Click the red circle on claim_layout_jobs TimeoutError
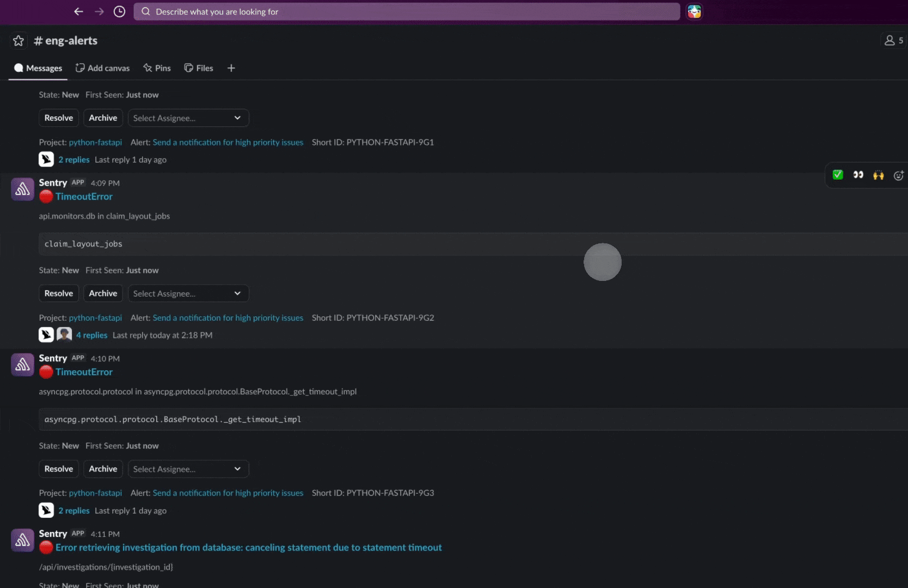 coord(46,197)
